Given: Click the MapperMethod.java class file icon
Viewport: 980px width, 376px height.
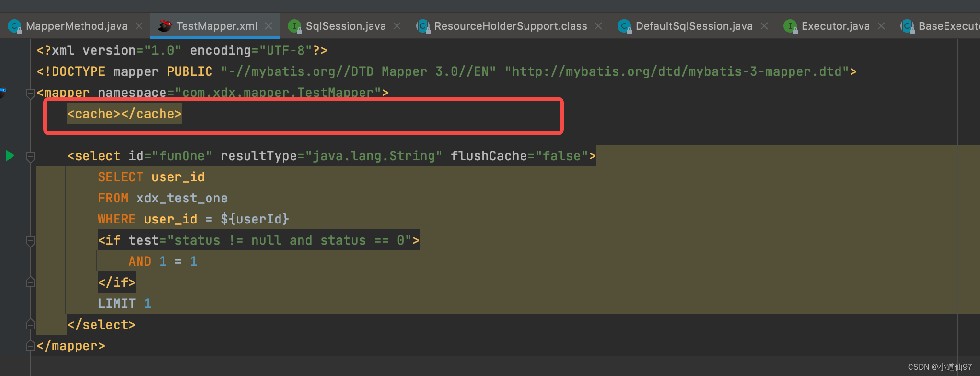Looking at the screenshot, I should pyautogui.click(x=15, y=26).
